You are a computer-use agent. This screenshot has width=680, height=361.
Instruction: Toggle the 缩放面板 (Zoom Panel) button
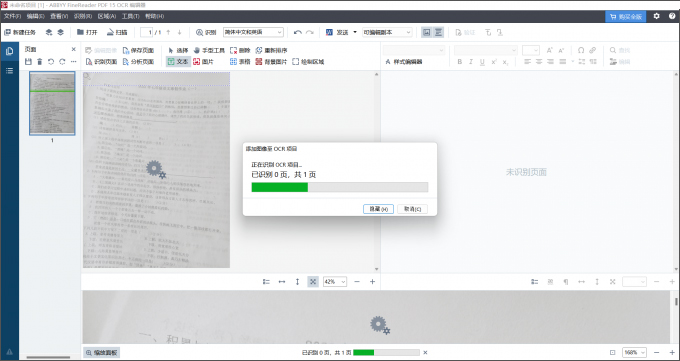101,353
